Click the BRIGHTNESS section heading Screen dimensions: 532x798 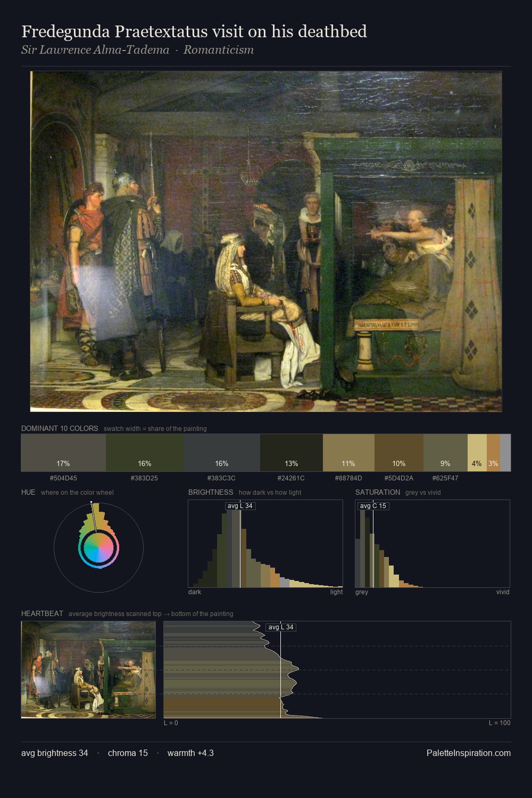(211, 493)
